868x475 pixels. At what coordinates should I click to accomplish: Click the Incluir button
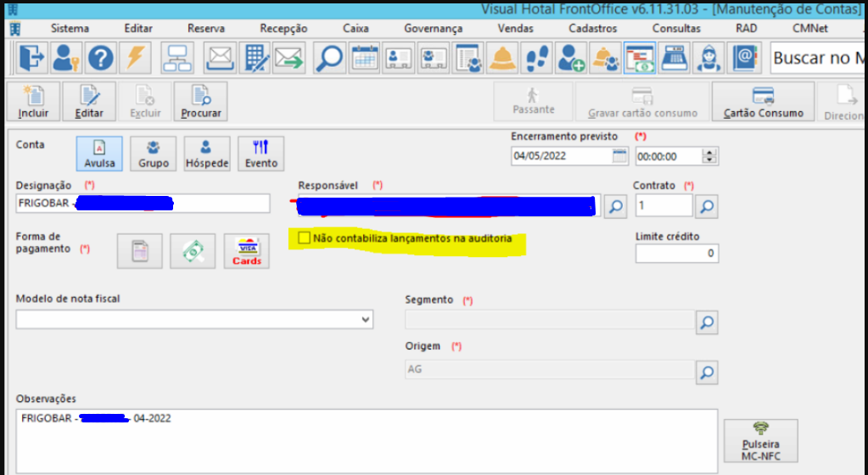click(33, 101)
